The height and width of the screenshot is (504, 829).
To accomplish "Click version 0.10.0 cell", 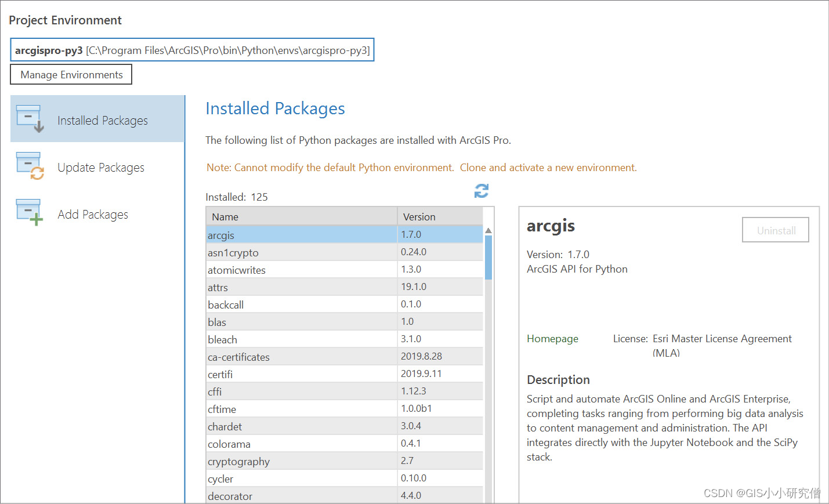I will (440, 478).
